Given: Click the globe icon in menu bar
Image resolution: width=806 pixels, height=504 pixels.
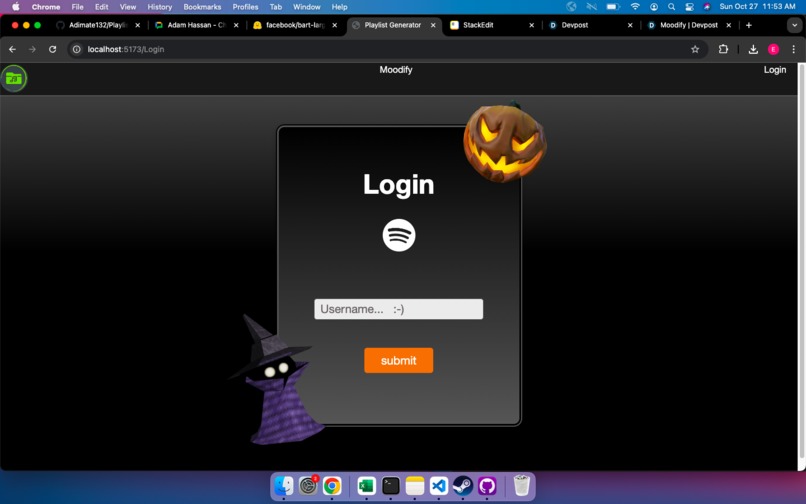Looking at the screenshot, I should coord(571,7).
